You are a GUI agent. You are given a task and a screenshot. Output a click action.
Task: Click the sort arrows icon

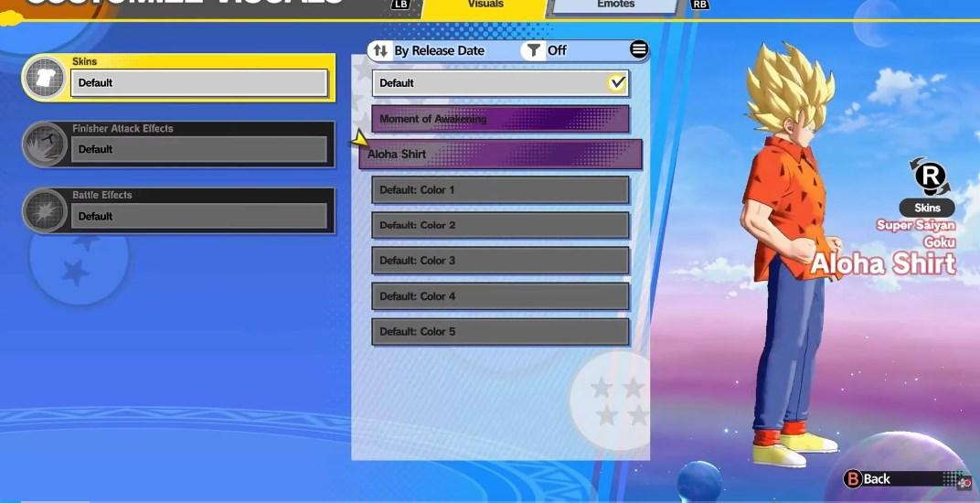[x=380, y=50]
